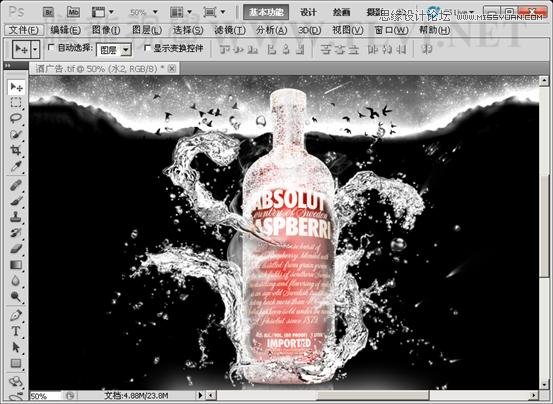Select the Eraser tool
The image size is (553, 404).
(16, 249)
